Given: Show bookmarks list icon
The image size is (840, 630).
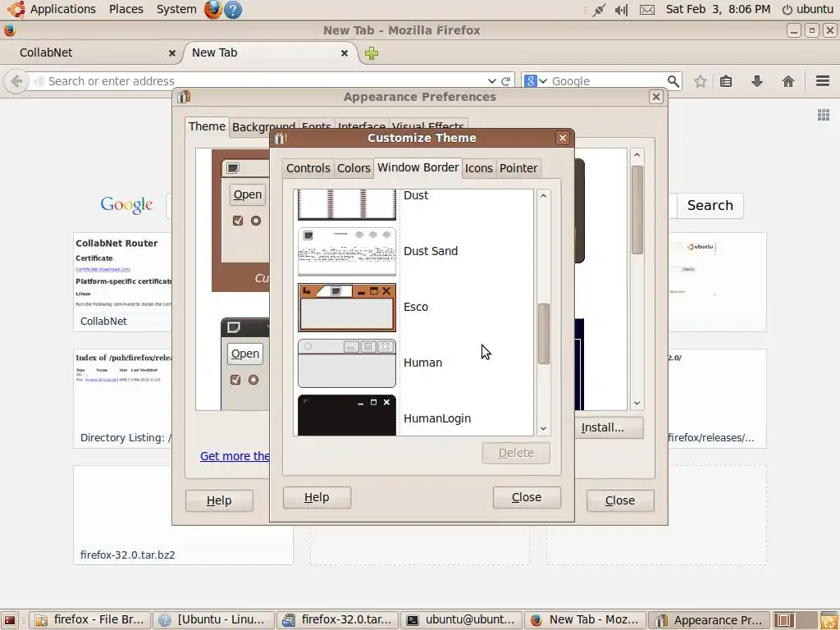Looking at the screenshot, I should click(x=726, y=81).
